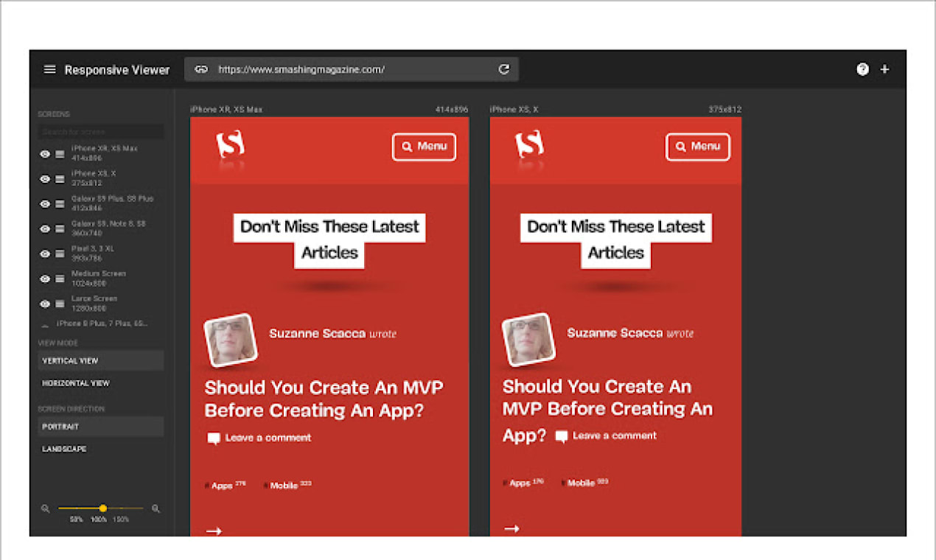Viewport: 936px width, 560px height.
Task: Click the zoom slider handle at 100%
Action: pyautogui.click(x=102, y=508)
